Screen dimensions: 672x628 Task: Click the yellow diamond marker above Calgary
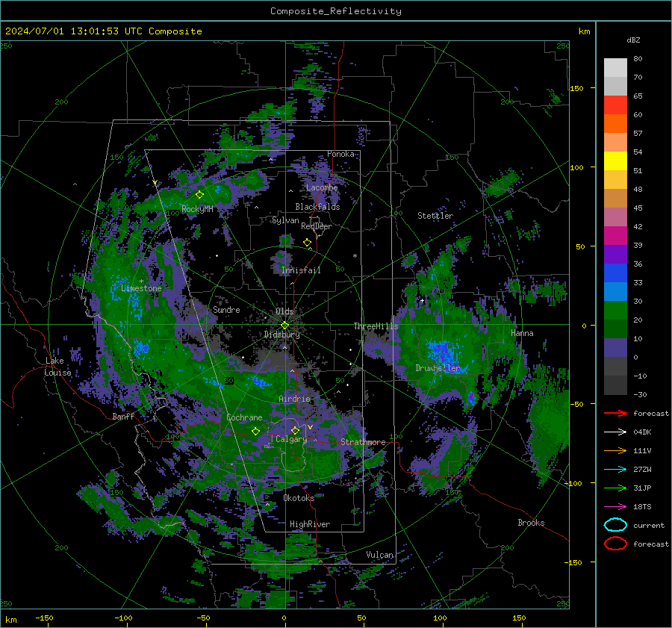click(295, 430)
